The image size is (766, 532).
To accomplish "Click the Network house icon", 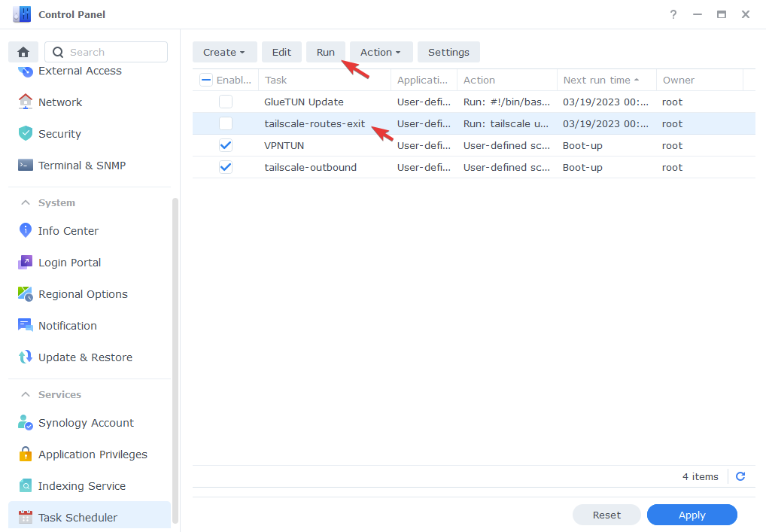I will (x=26, y=102).
